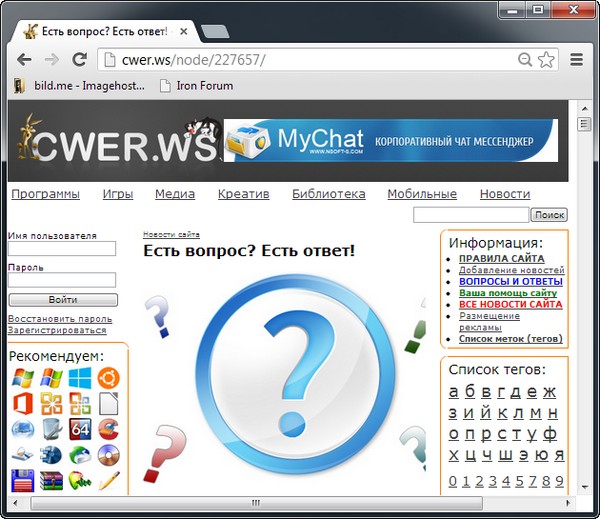Go to the Библиотека menu item
The width and height of the screenshot is (600, 519).
tap(328, 194)
